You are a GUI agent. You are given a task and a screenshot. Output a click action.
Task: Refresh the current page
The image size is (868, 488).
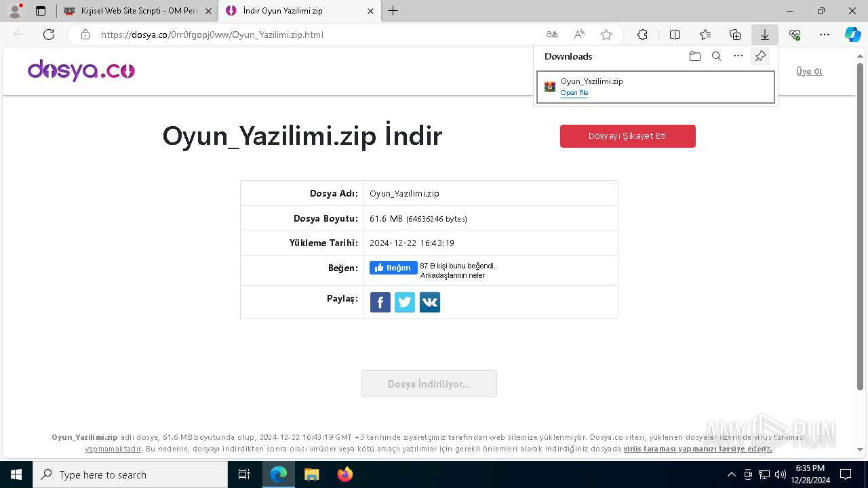tap(49, 35)
